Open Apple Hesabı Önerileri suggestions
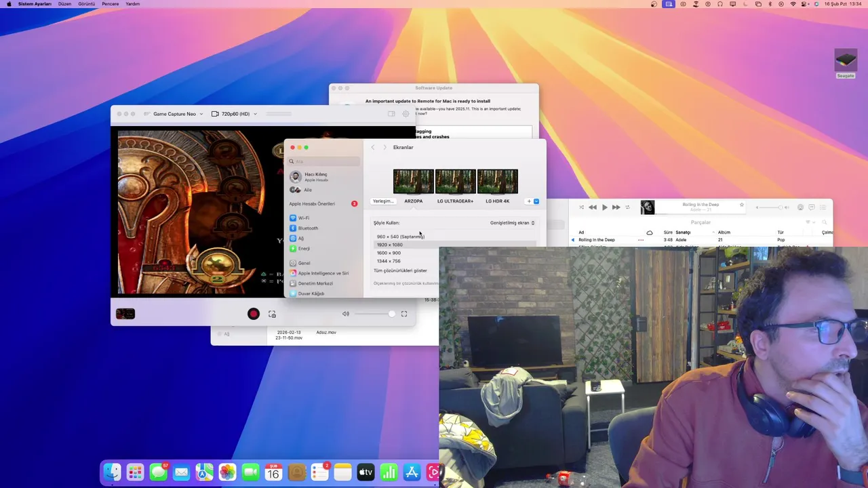Image resolution: width=868 pixels, height=488 pixels. (324, 204)
